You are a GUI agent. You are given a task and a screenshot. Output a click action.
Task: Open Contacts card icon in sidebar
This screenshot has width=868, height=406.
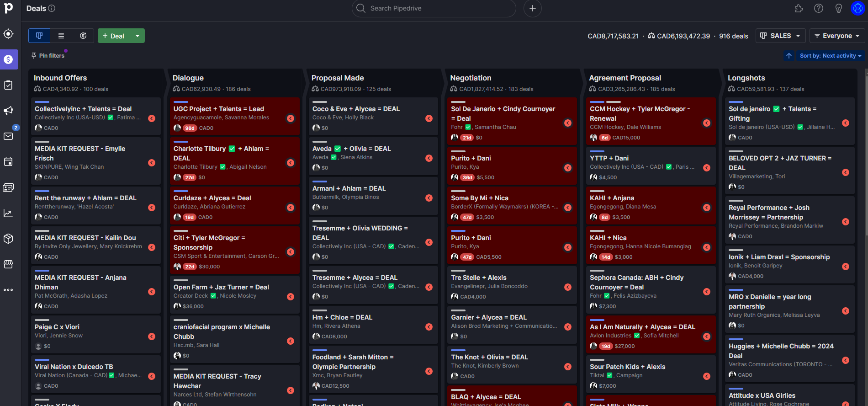pos(8,187)
